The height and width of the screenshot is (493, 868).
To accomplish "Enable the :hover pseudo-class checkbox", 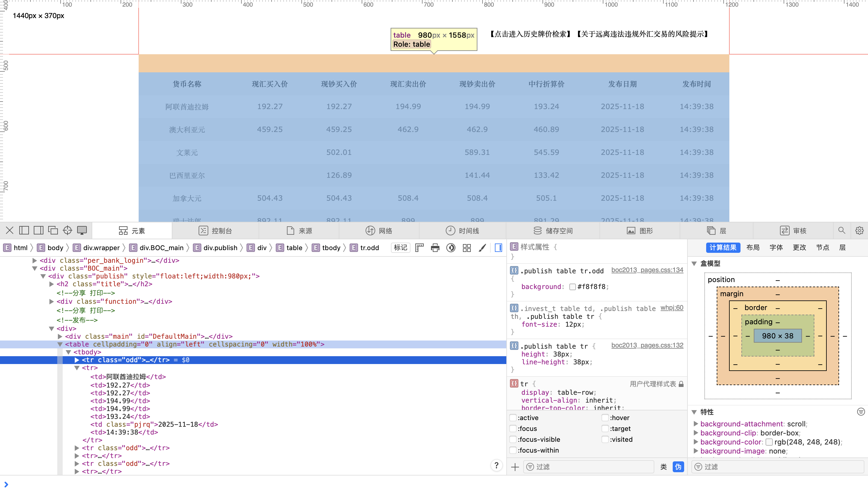I will pos(605,418).
